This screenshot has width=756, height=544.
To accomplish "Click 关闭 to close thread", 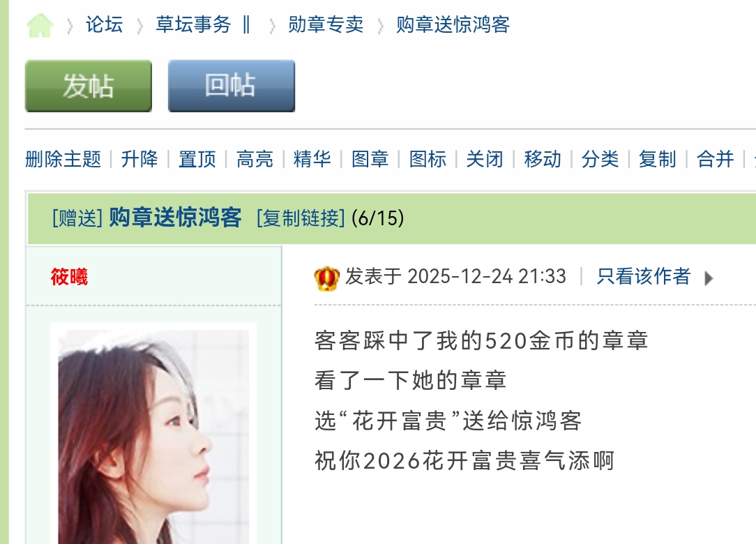I will [x=485, y=159].
